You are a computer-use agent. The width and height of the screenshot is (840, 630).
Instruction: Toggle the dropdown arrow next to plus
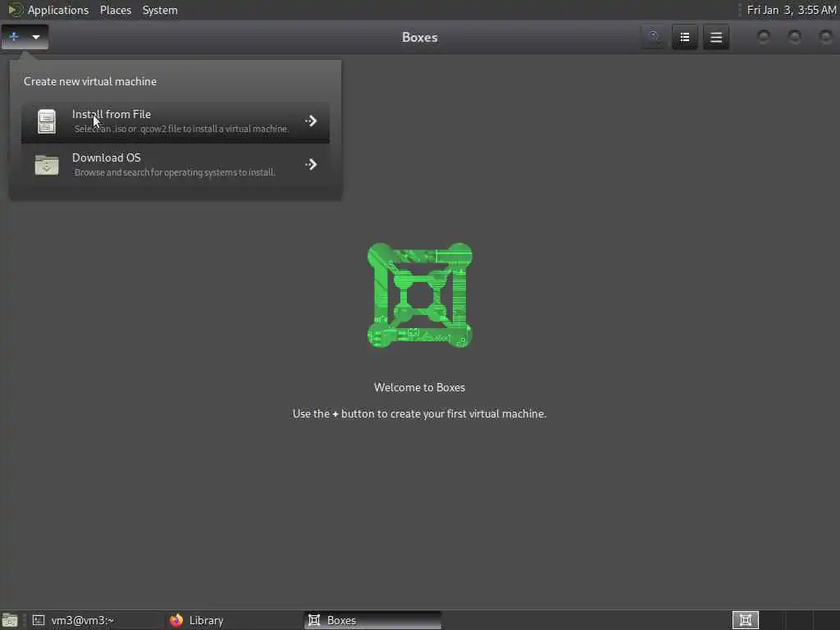point(36,37)
